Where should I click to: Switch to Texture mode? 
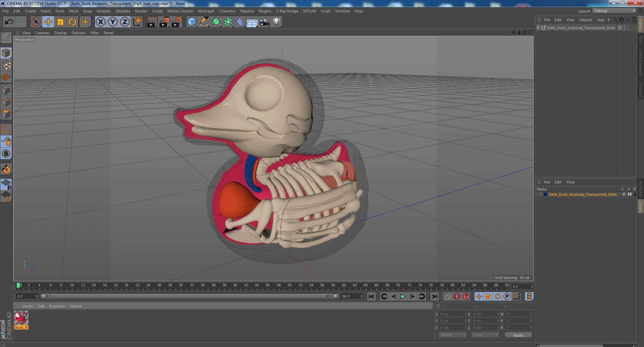point(6,65)
